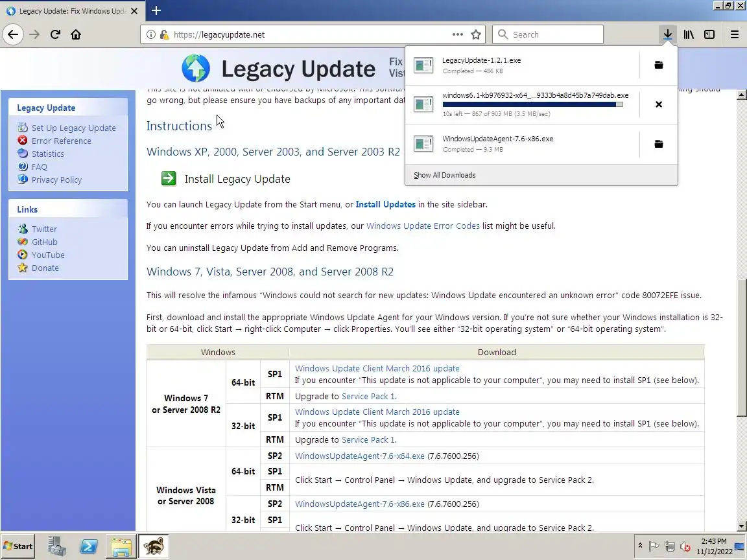Click the page scrollbar up arrow
The width and height of the screenshot is (747, 560).
741,95
